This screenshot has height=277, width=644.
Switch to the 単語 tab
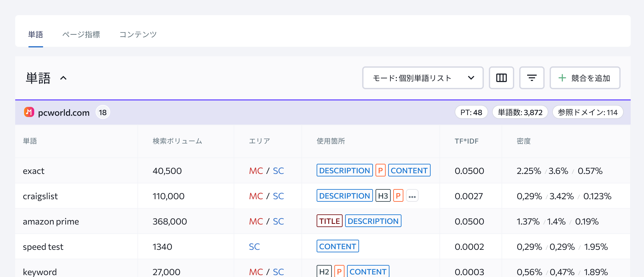35,34
